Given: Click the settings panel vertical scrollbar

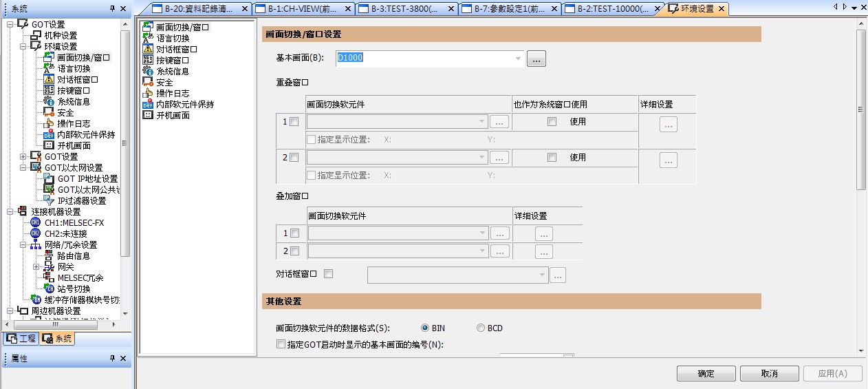Looking at the screenshot, I should click(860, 110).
